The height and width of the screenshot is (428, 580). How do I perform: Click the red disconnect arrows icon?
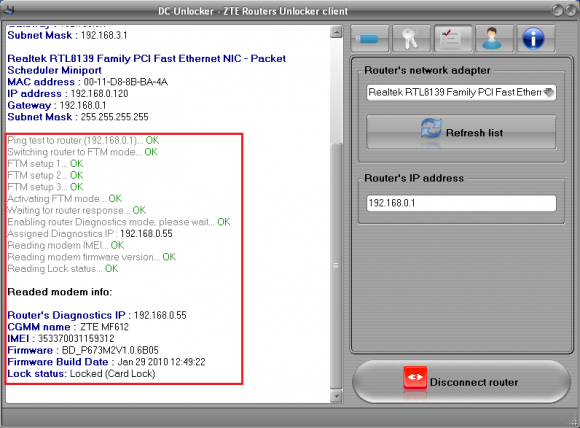415,377
